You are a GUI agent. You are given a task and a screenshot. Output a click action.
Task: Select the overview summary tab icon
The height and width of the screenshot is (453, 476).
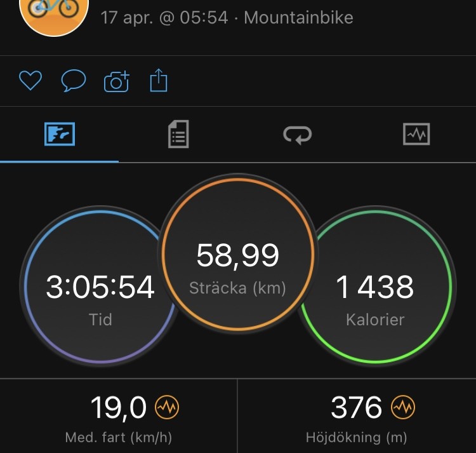(60, 135)
